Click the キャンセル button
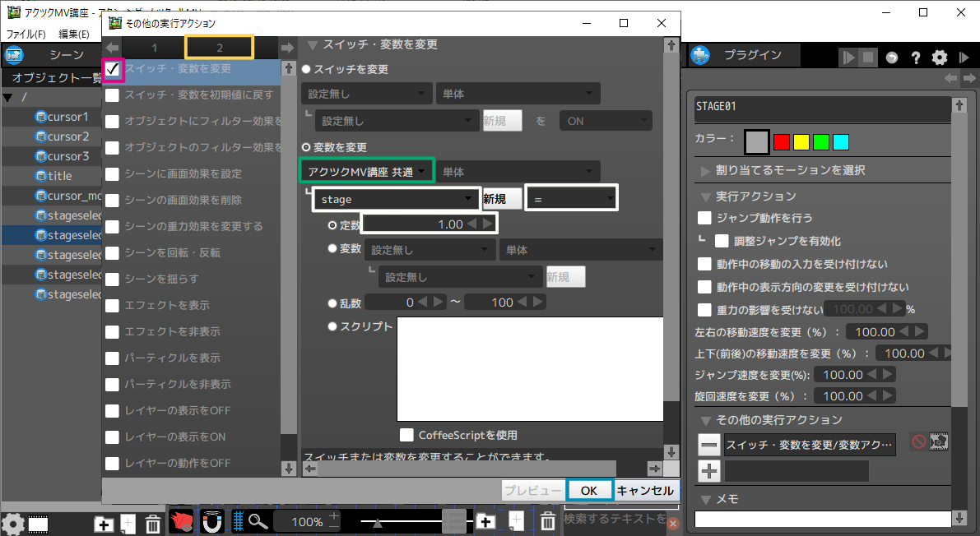980x536 pixels. [646, 490]
